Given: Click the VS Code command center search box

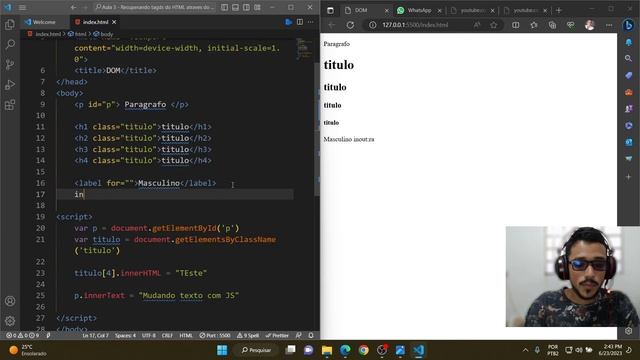Looking at the screenshot, I should [154, 7].
